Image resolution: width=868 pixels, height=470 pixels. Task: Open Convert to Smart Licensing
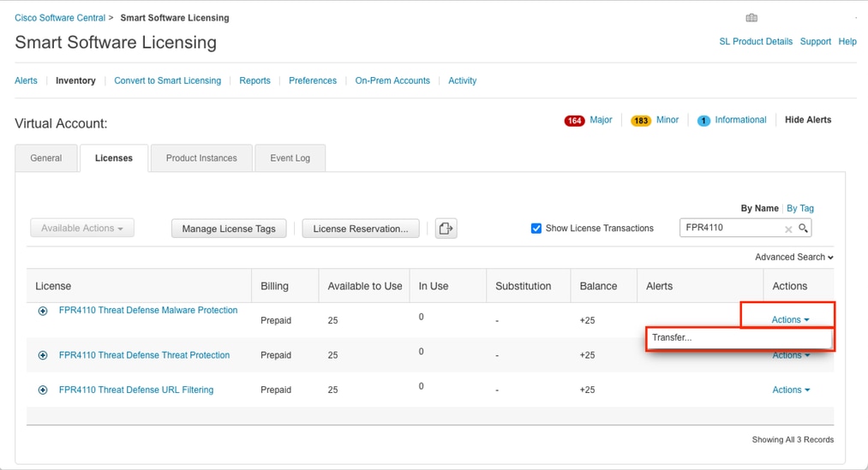[x=167, y=80]
